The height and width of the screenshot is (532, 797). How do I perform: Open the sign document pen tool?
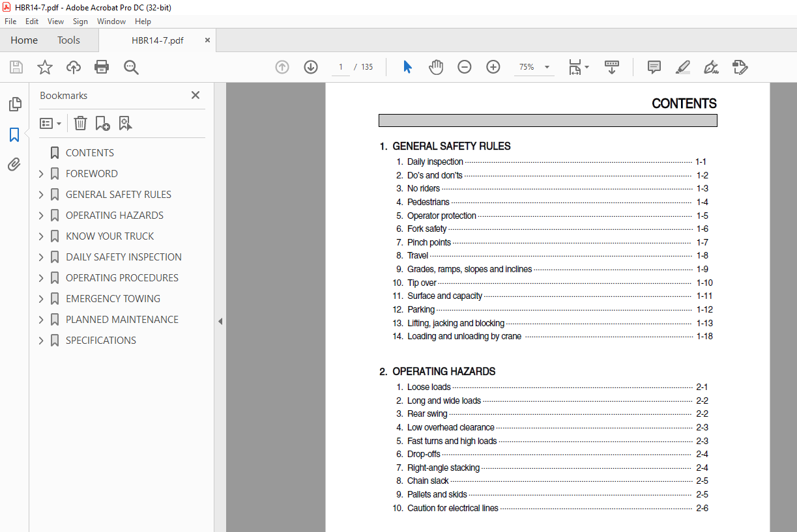coord(711,67)
